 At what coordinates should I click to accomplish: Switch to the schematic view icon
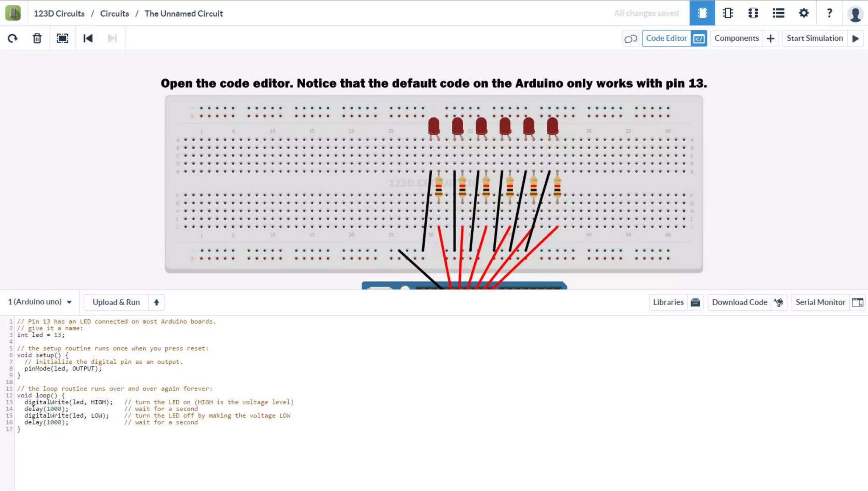(x=728, y=13)
